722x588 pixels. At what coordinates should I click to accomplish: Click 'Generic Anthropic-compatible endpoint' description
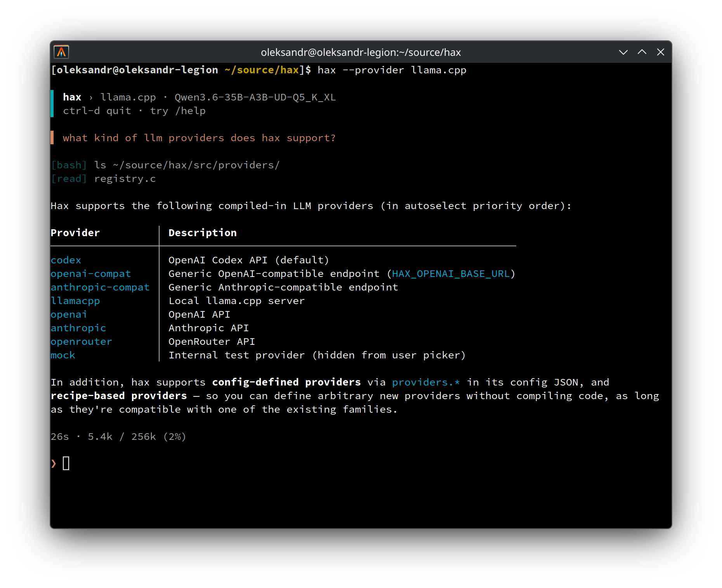click(x=283, y=287)
